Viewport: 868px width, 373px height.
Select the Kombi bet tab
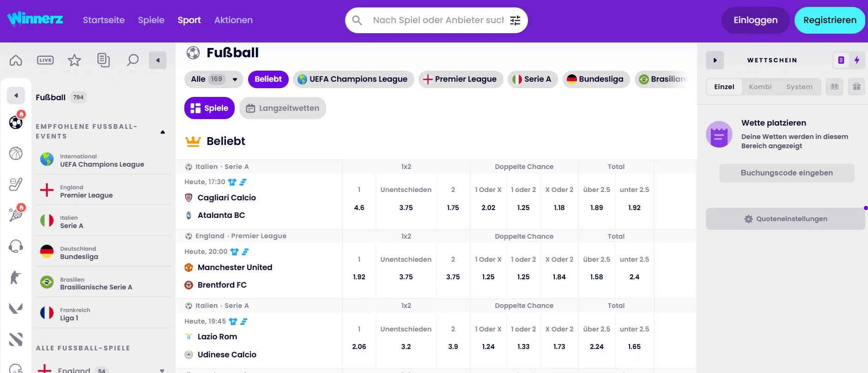click(760, 87)
